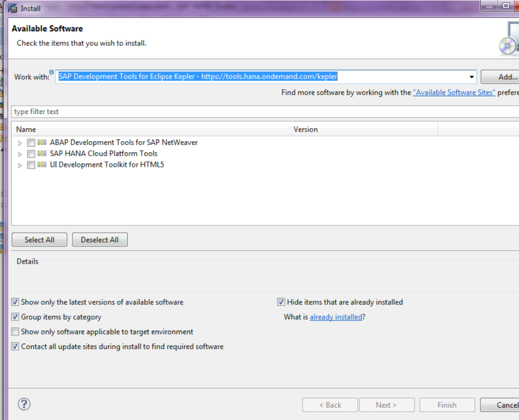Click the Cancel button
519x420 pixels.
coord(500,405)
